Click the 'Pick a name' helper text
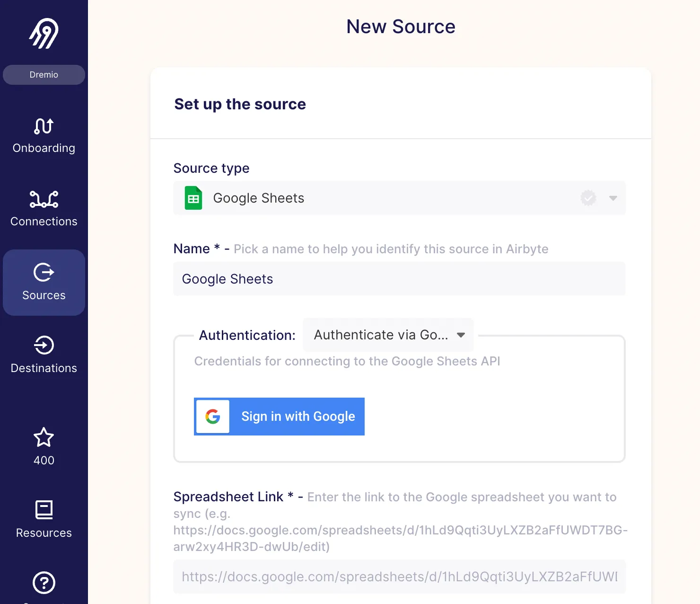 point(391,249)
